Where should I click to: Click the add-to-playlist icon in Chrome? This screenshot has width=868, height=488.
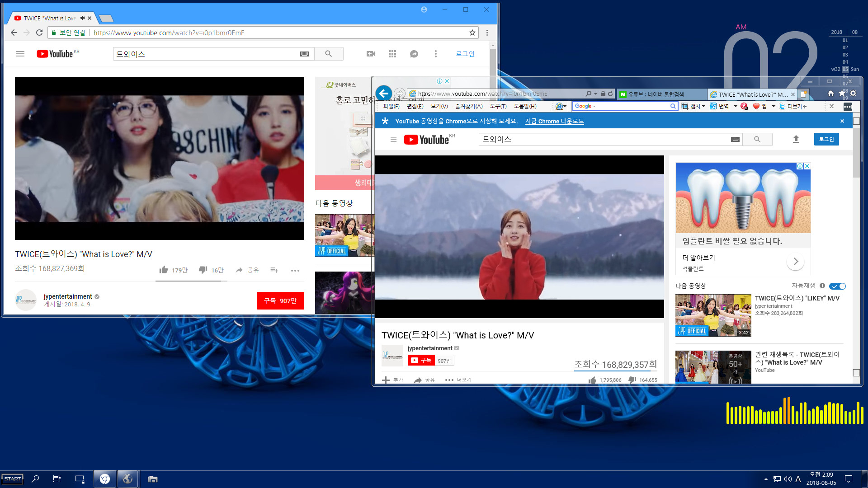coord(274,270)
